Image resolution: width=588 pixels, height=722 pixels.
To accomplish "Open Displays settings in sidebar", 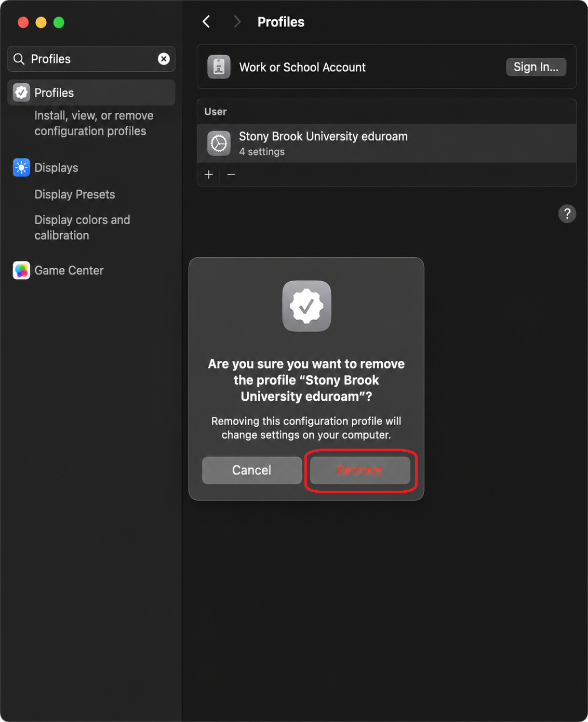I will 56,168.
